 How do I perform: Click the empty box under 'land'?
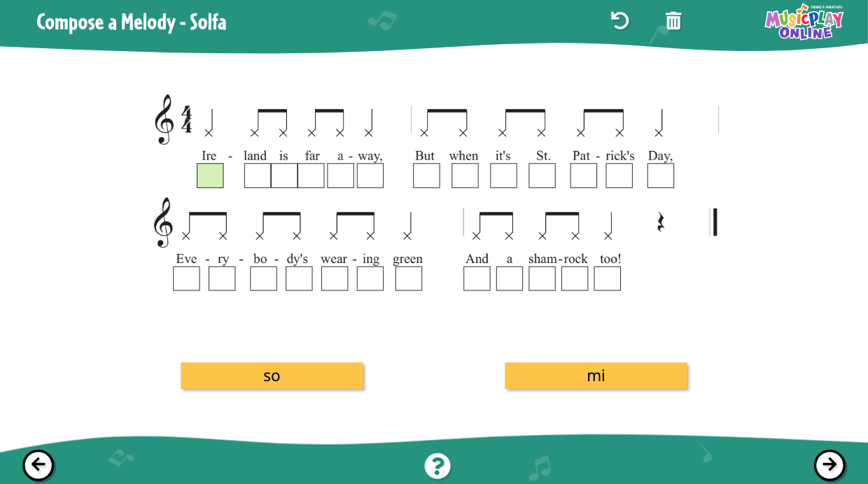point(258,176)
